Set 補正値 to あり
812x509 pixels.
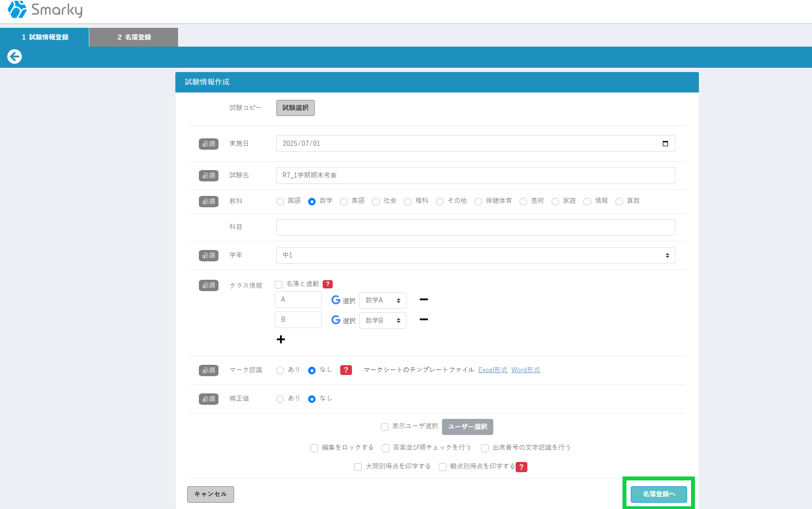pyautogui.click(x=280, y=399)
